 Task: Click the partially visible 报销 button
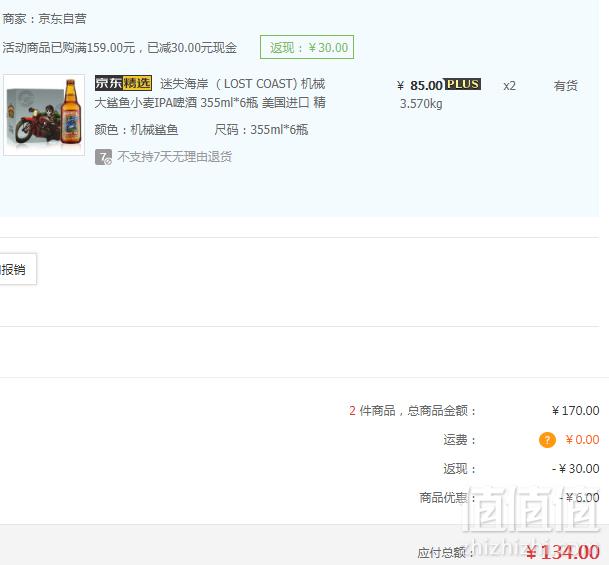coord(18,269)
